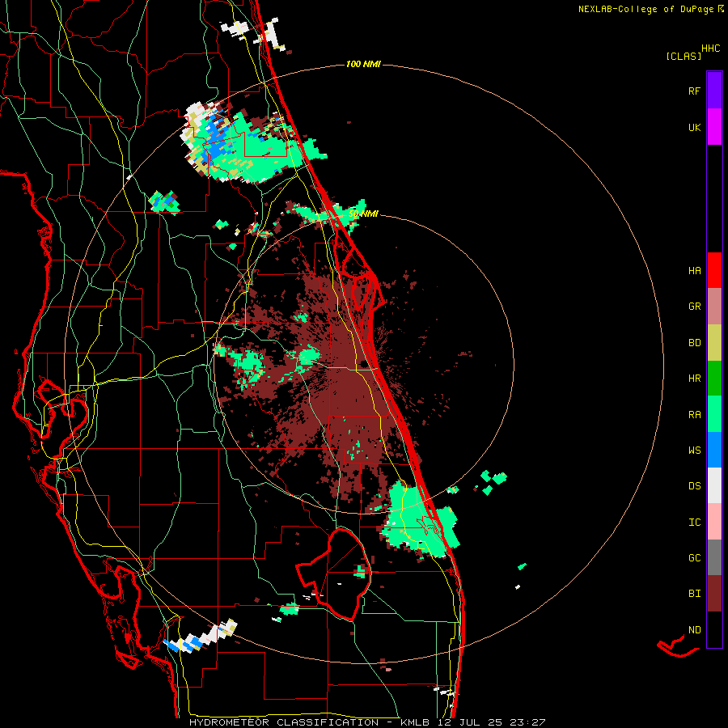Select the GR pink legend swatch
Screen dimensions: 728x728
[x=714, y=307]
